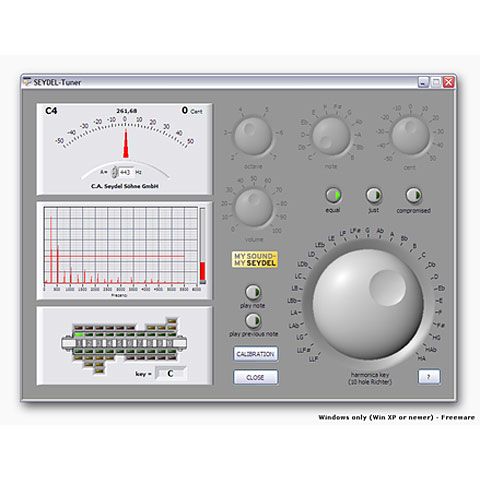Open help with the ? button

pos(429,377)
